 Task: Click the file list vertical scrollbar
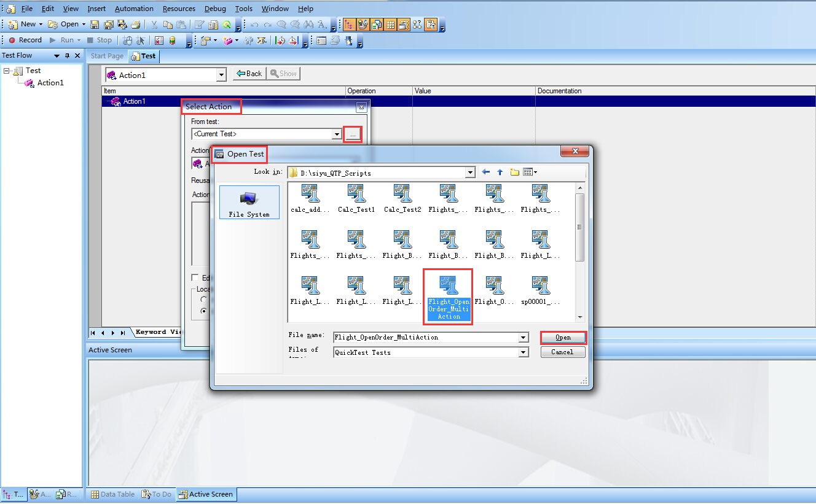(x=579, y=227)
